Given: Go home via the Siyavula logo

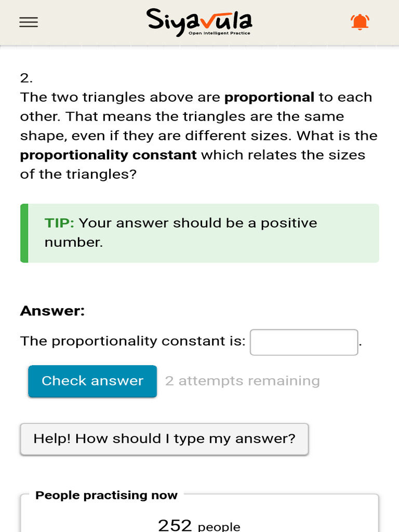Looking at the screenshot, I should pos(199,22).
